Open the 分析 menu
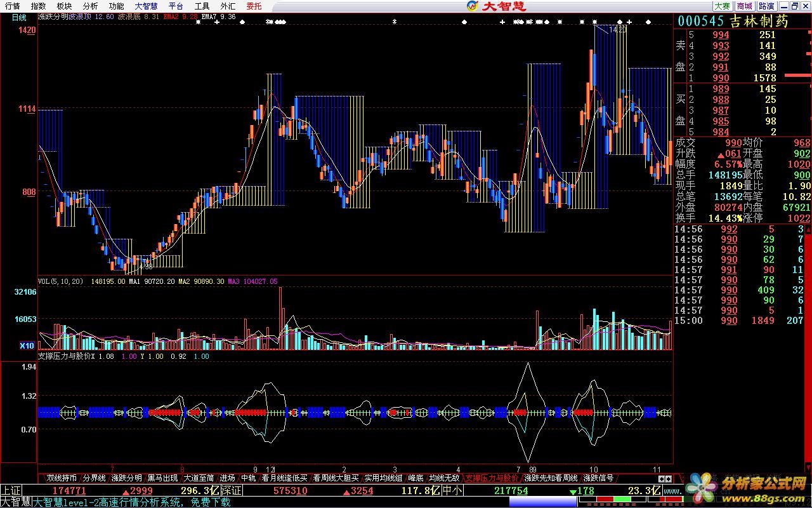Screen dimensions: 812x508 [90, 6]
